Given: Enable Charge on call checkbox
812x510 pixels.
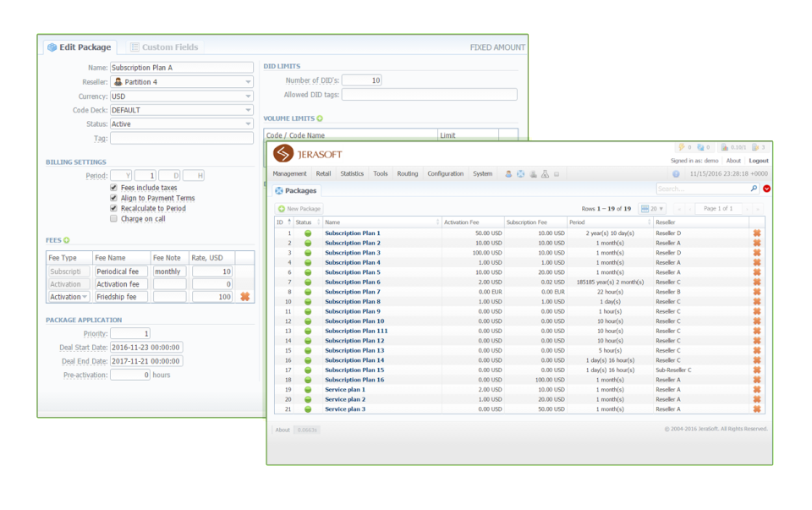Looking at the screenshot, I should click(113, 218).
